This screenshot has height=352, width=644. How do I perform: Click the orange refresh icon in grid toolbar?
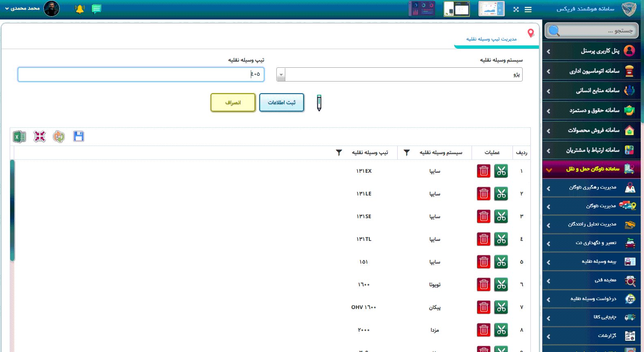(59, 137)
